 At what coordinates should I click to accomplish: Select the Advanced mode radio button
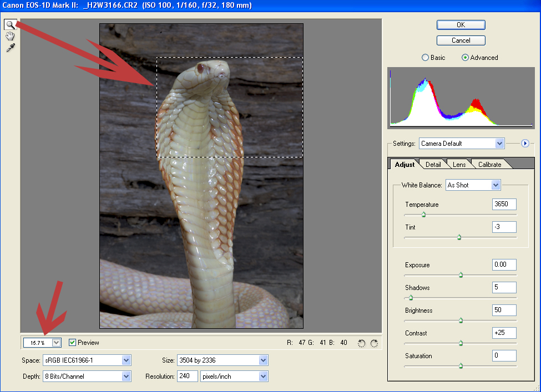point(465,57)
